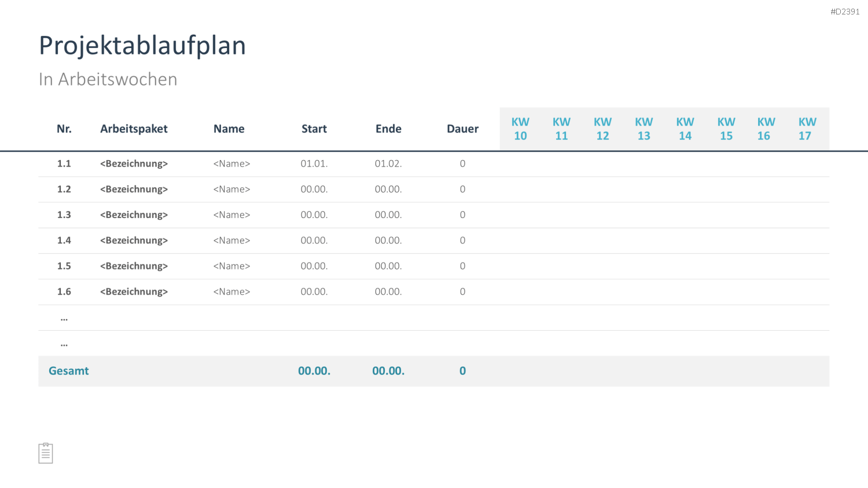The width and height of the screenshot is (868, 488).
Task: Click the <Name> cell in row 1.1
Action: click(231, 164)
